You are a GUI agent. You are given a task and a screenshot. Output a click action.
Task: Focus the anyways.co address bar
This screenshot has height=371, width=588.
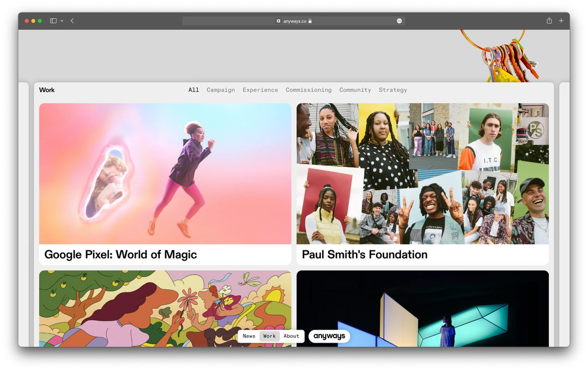[x=294, y=21]
